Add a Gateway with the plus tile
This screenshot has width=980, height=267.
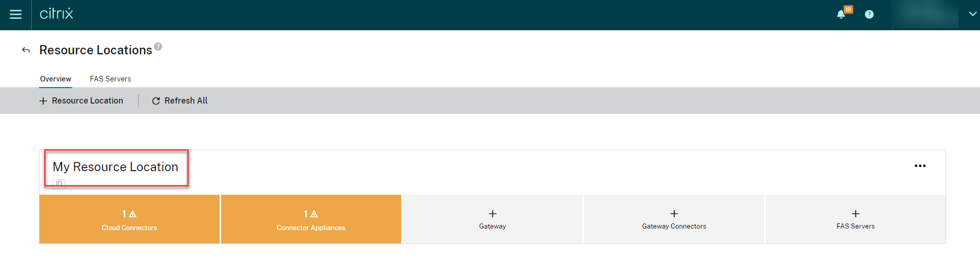coord(493,219)
